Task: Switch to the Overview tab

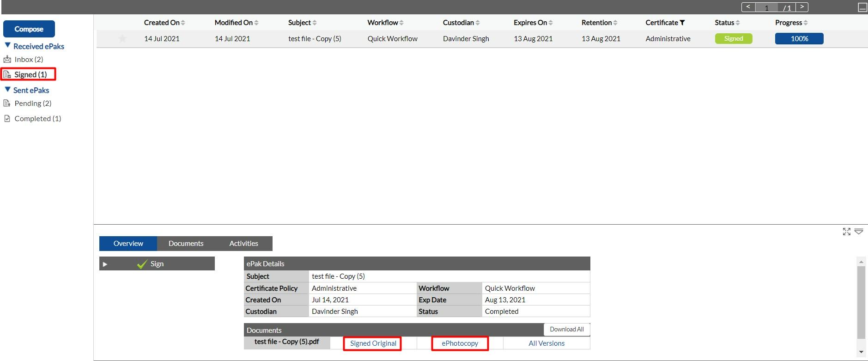Action: 128,244
